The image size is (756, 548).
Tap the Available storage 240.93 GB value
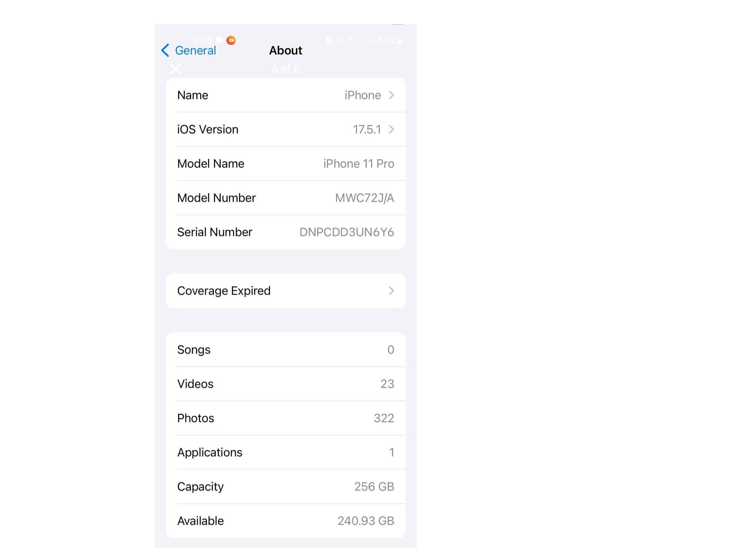[x=366, y=521]
